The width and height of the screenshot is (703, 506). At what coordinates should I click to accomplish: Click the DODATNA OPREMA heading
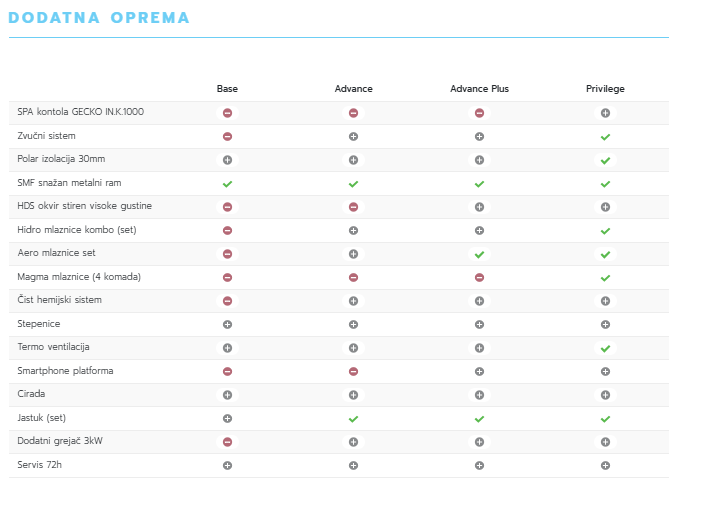[x=98, y=18]
